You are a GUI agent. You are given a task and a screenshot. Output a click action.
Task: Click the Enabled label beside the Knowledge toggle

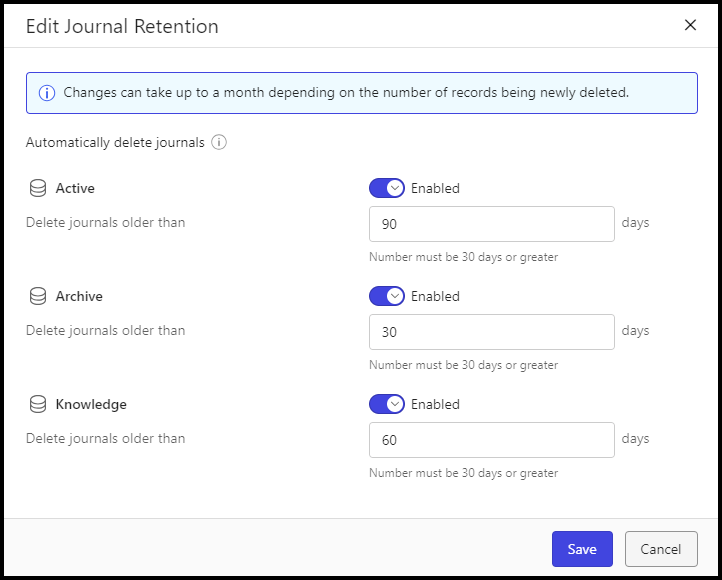pos(435,404)
